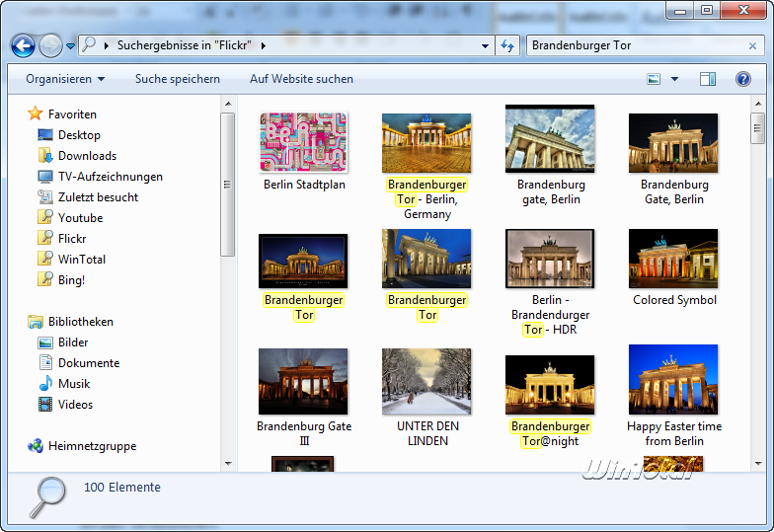Screen dimensions: 774x532
Task: Select Musik library in navigation pane
Action: (74, 384)
